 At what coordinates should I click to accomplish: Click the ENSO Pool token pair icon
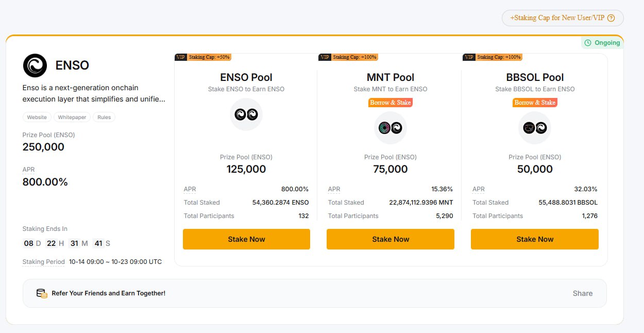[246, 114]
